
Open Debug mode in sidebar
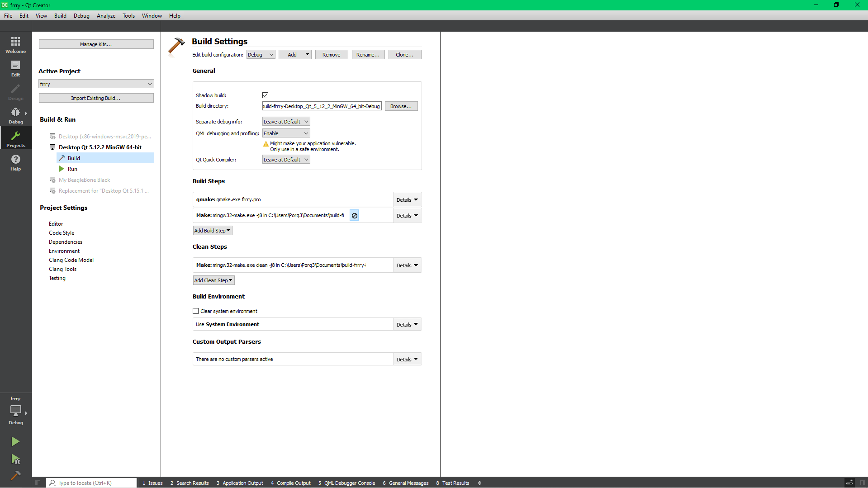(16, 115)
